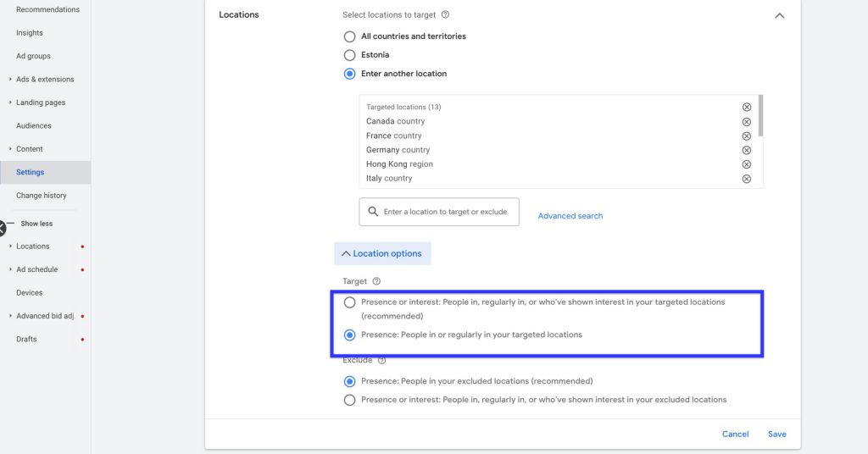Remove Germany country from the list

click(746, 151)
